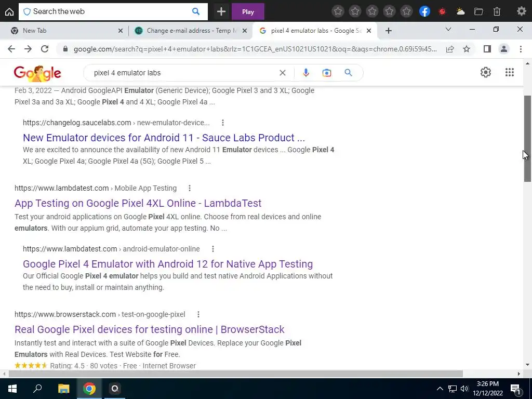
Task: Click the horizontal scrollbar at page bottom
Action: (x=235, y=374)
